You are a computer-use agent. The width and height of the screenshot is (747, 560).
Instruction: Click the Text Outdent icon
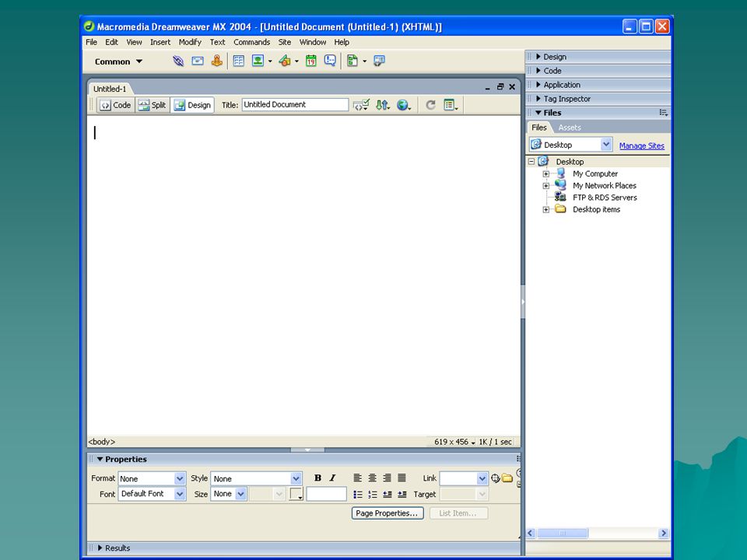[388, 495]
